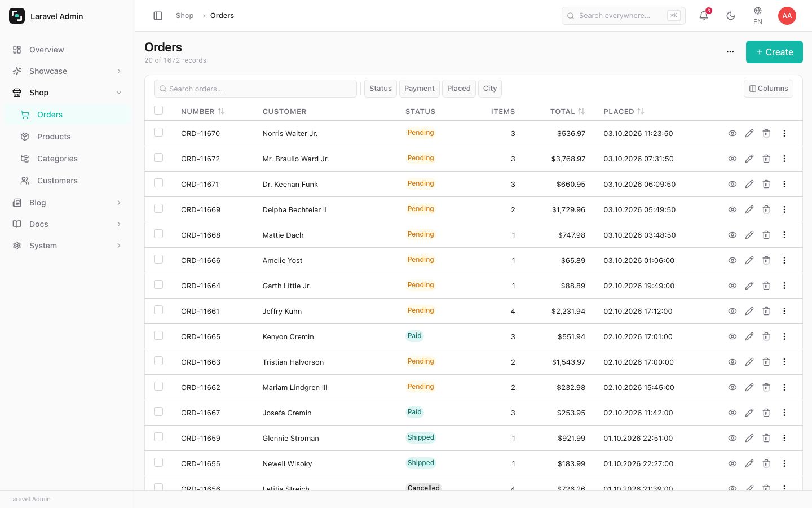Open the City filter dropdown
Screen dimensions: 812x508
click(x=490, y=89)
